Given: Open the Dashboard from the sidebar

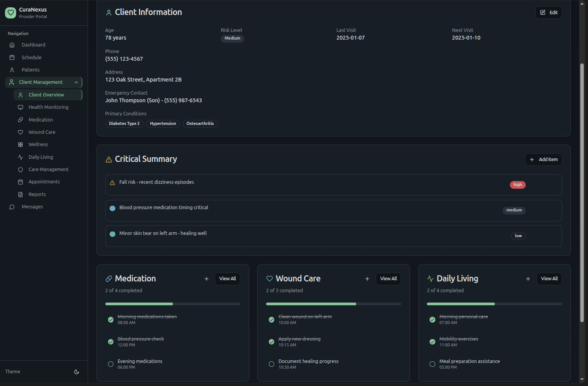Looking at the screenshot, I should pos(33,45).
